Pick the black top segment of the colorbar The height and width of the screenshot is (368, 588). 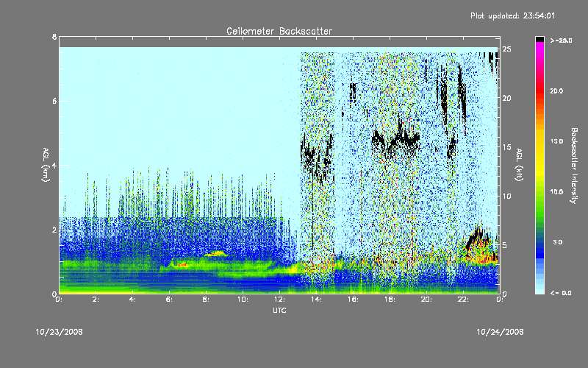(539, 39)
